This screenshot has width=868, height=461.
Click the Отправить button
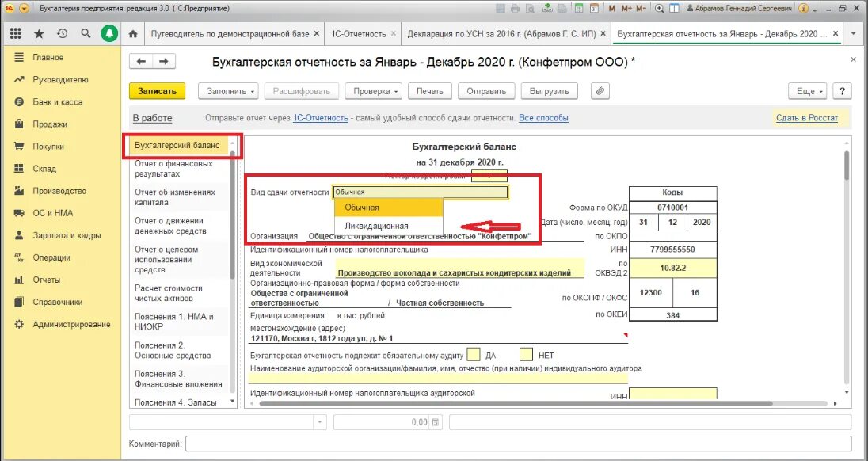[x=486, y=91]
